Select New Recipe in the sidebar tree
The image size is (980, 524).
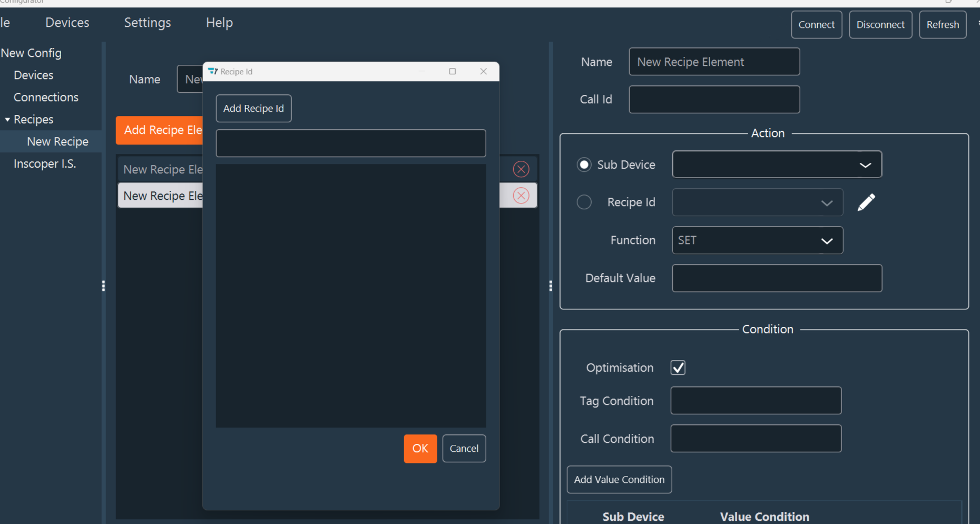pos(57,141)
